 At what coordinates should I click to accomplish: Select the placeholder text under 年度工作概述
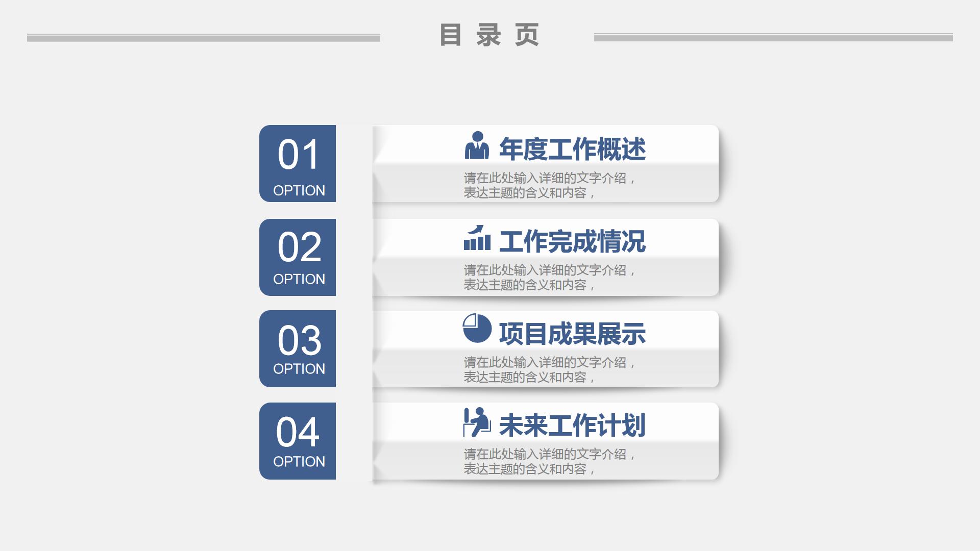[x=549, y=186]
